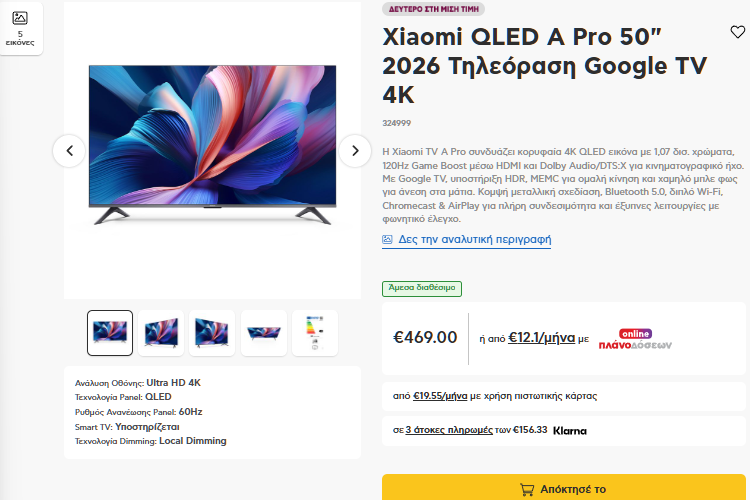Image resolution: width=750 pixels, height=500 pixels.
Task: Open the energy label thumbnail
Action: pyautogui.click(x=314, y=332)
